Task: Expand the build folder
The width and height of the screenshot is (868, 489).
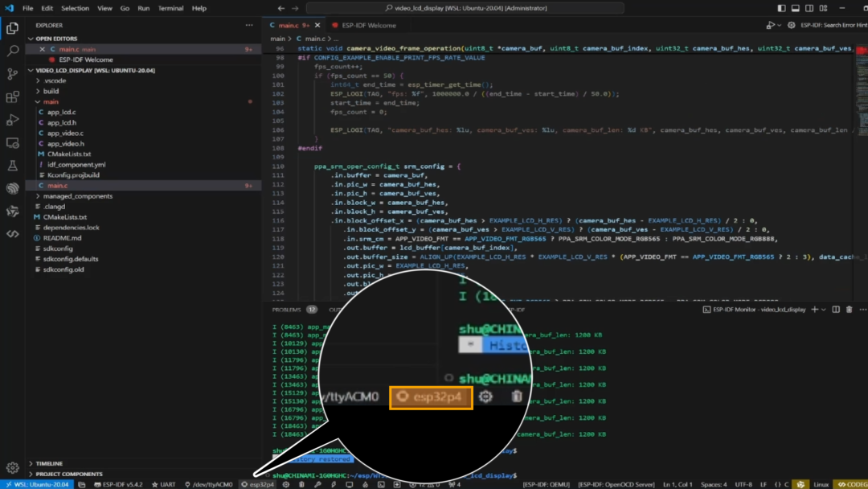Action: [51, 92]
